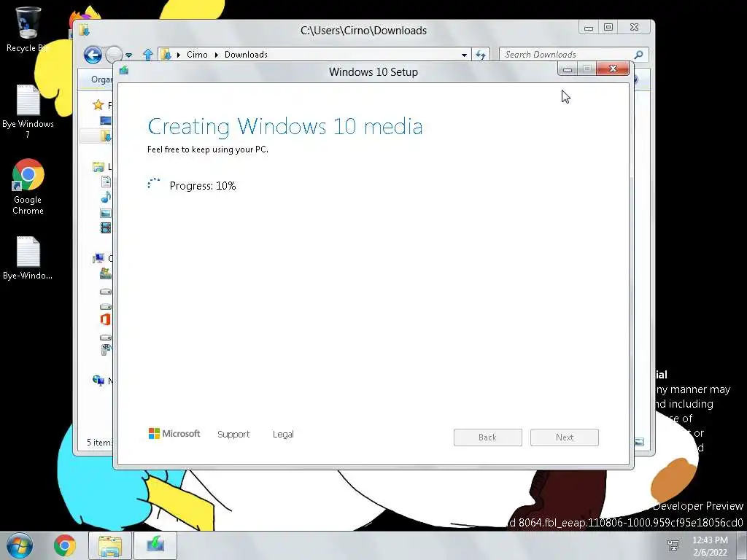The height and width of the screenshot is (560, 747).
Task: Refresh the Downloads folder view
Action: click(480, 55)
